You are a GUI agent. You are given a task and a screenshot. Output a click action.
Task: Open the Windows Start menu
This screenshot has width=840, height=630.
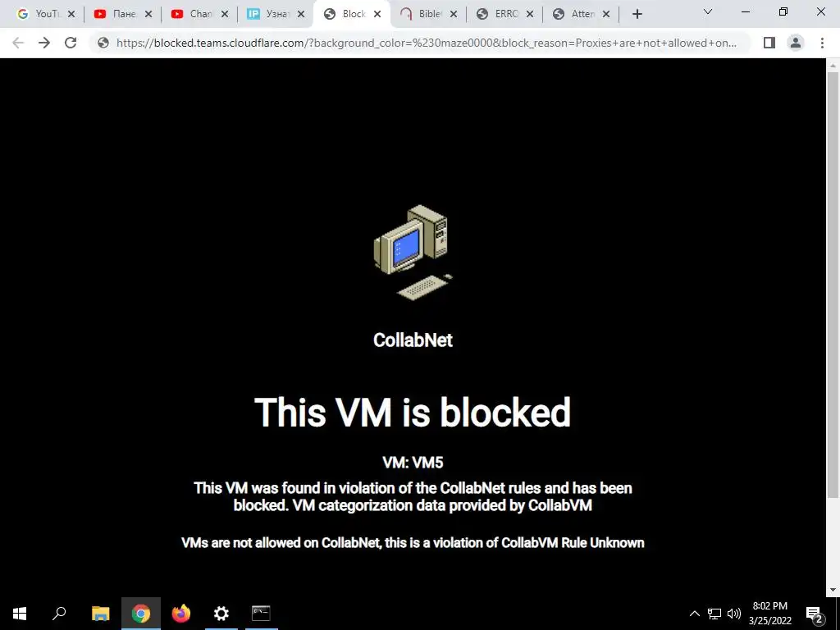[20, 614]
